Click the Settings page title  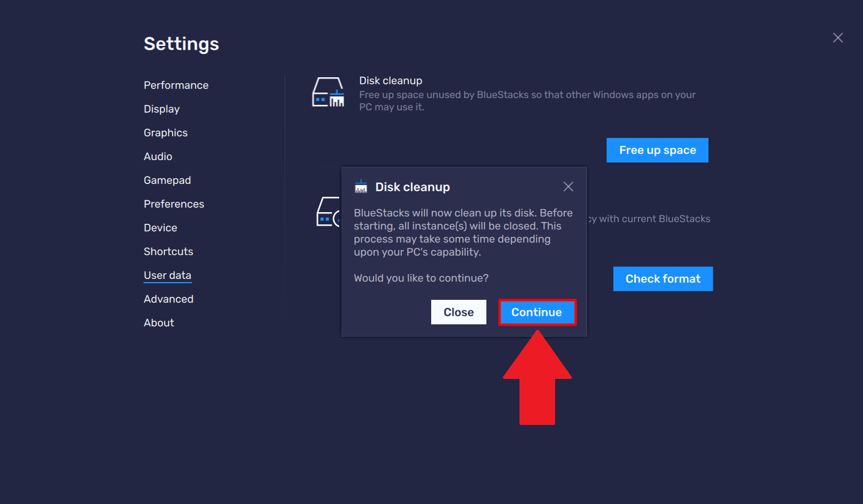point(182,44)
